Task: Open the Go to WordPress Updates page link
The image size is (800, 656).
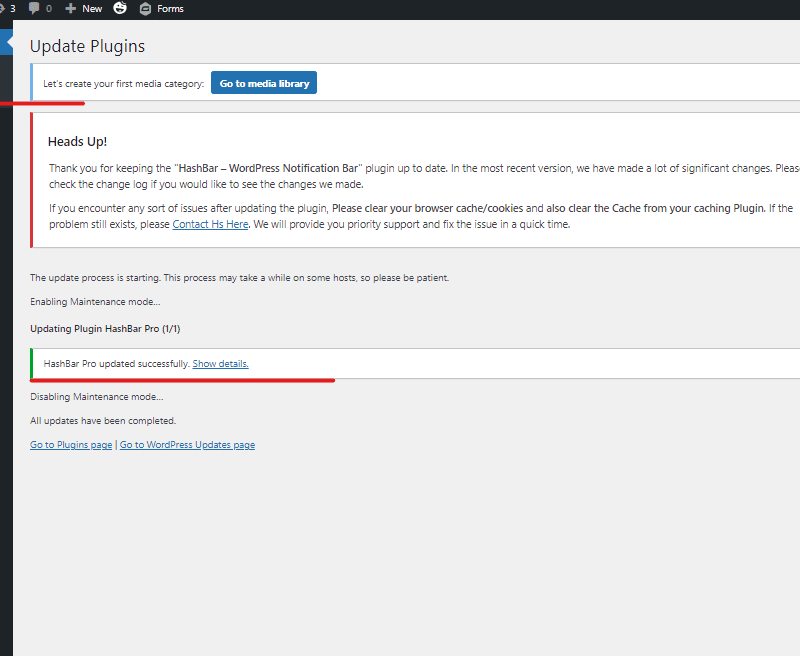Action: click(187, 445)
